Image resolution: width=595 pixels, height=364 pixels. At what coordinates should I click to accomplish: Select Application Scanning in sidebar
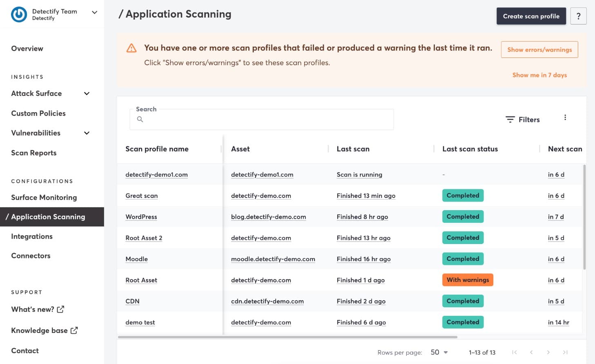52,217
